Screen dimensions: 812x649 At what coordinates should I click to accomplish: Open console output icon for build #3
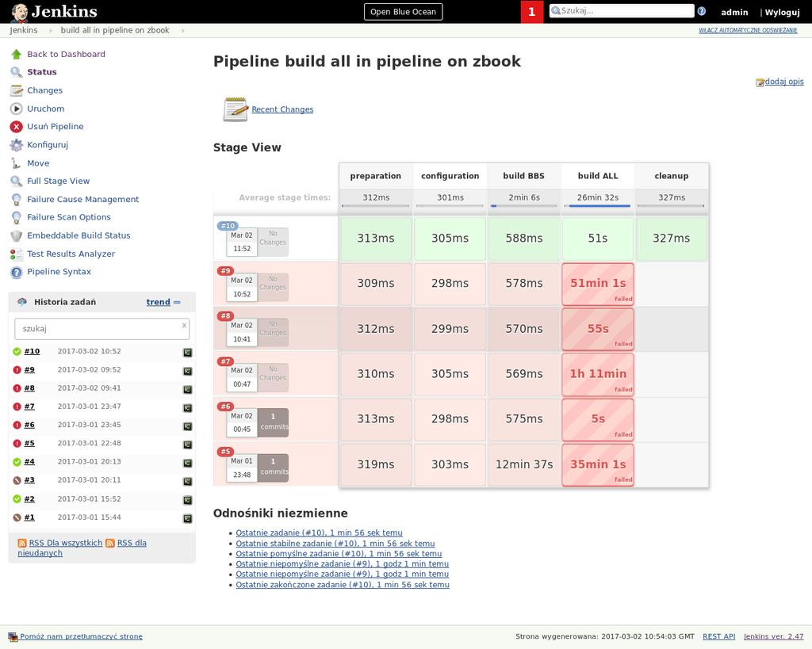pyautogui.click(x=187, y=481)
